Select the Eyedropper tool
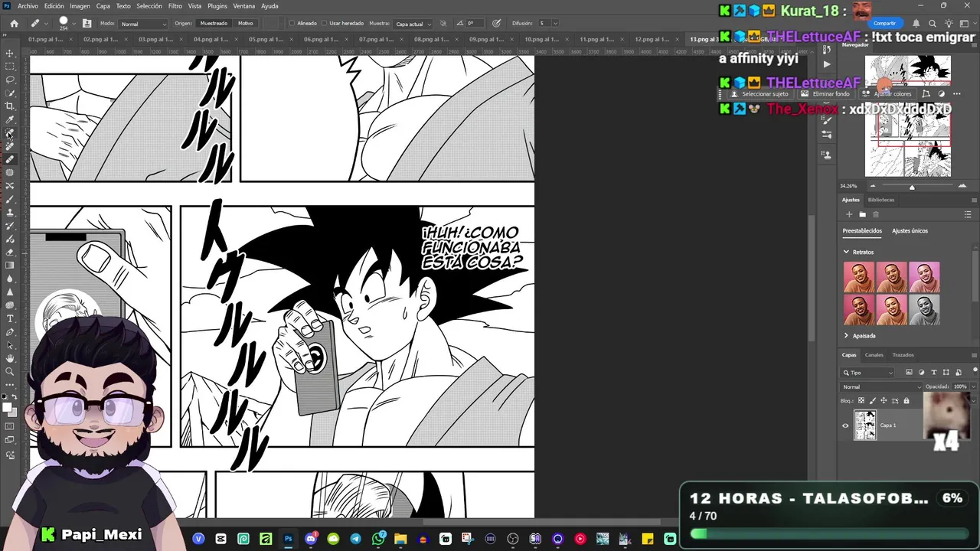Screen dimensions: 980x551 click(10, 120)
